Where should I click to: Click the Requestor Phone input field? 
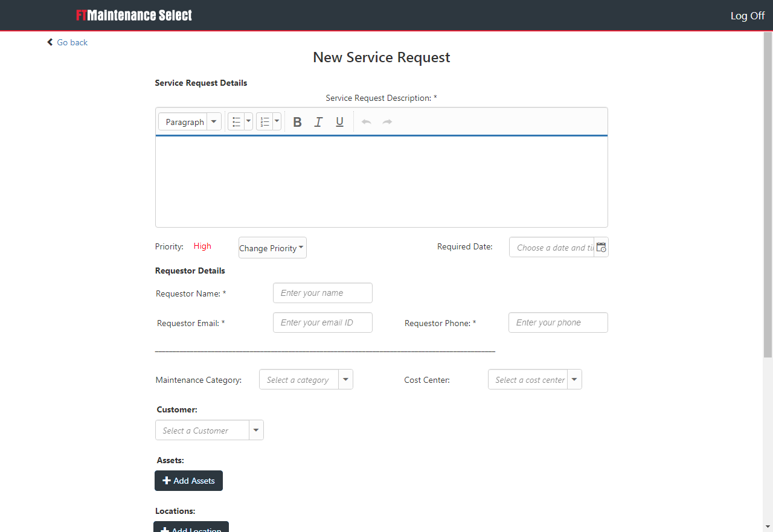(x=558, y=322)
